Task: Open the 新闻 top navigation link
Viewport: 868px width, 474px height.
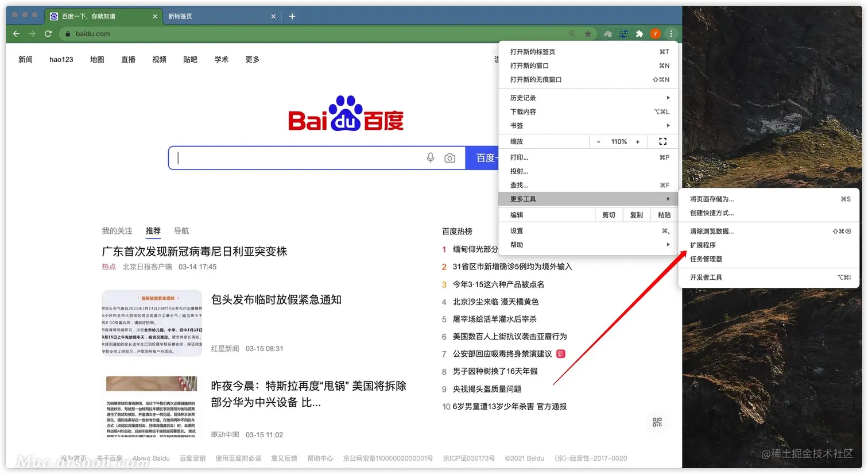Action: click(x=25, y=60)
